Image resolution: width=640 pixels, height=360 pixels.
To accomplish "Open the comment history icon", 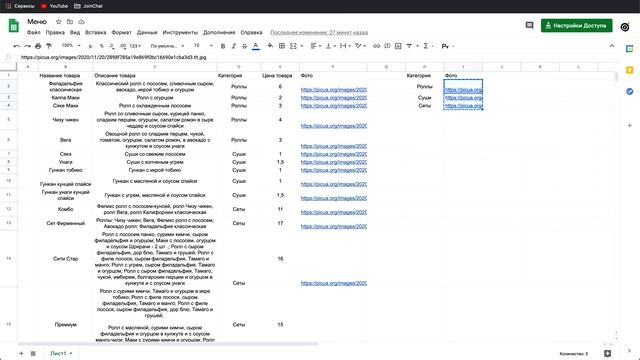I will [529, 25].
